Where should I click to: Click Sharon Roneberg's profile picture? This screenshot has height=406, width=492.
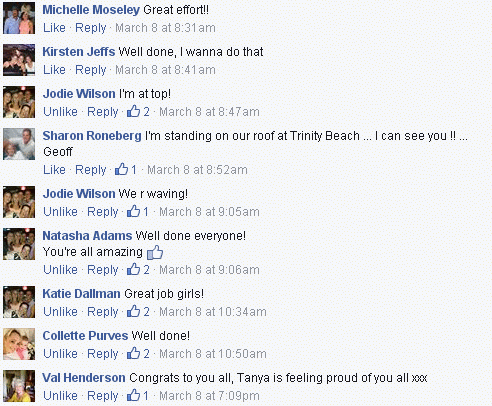19,144
